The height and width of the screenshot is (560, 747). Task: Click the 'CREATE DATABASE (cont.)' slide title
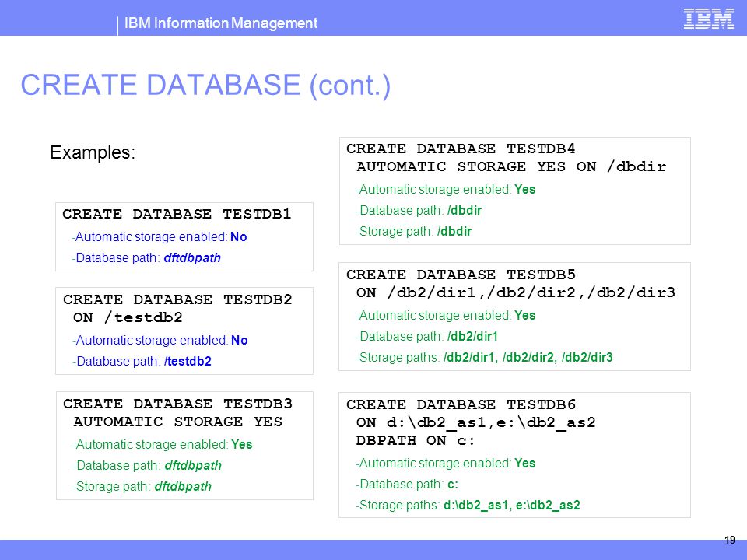click(x=205, y=86)
